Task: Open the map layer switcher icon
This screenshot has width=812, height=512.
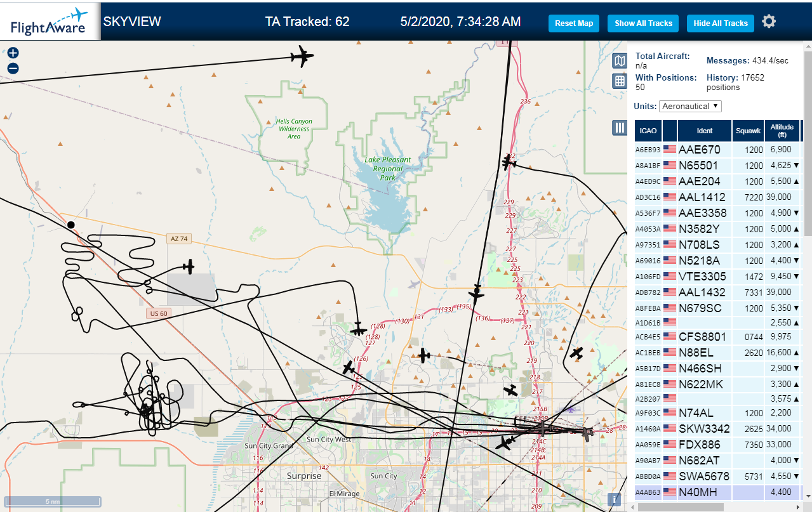Action: tap(620, 61)
